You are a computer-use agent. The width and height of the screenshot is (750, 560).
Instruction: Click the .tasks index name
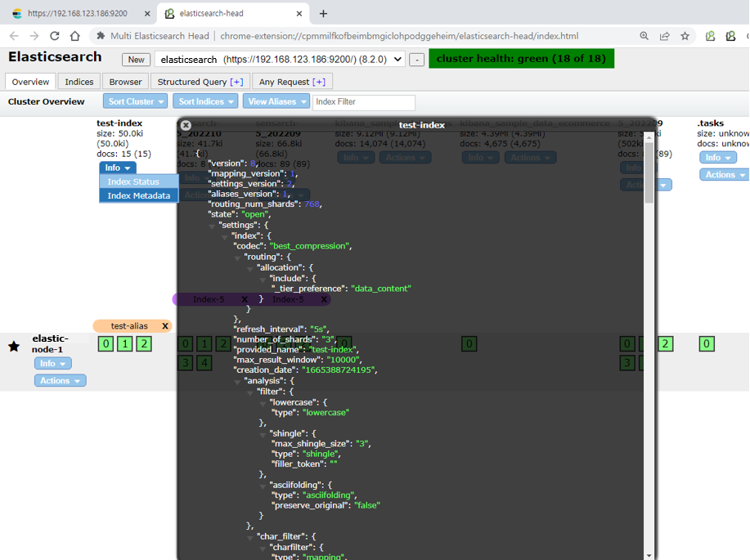pos(711,123)
